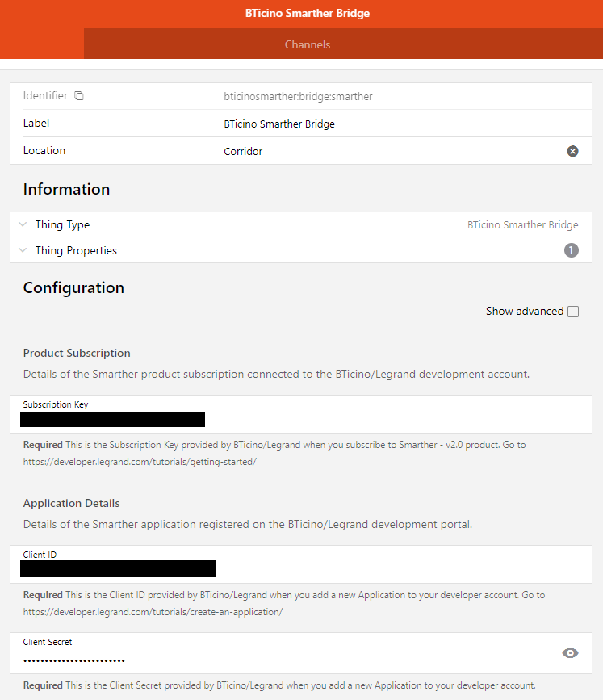Focus the Subscription Key input
The height and width of the screenshot is (700, 603).
301,419
